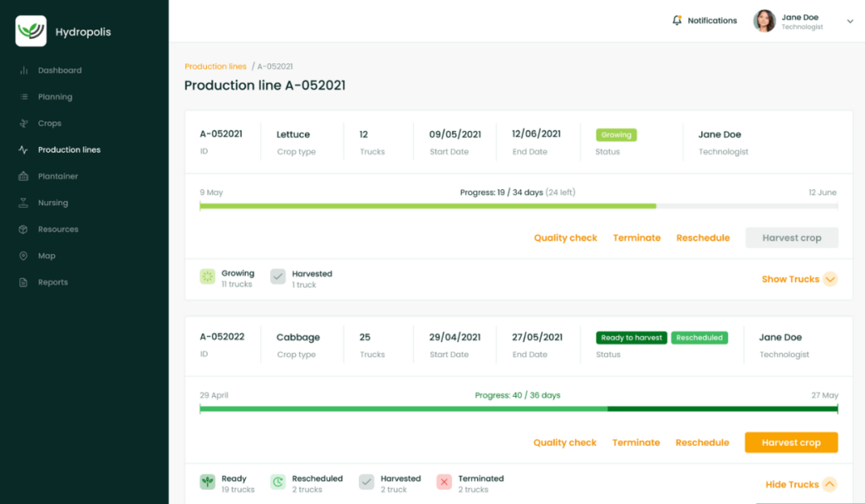This screenshot has width=865, height=504.
Task: Click the Crops plant icon in sidebar
Action: 24,123
